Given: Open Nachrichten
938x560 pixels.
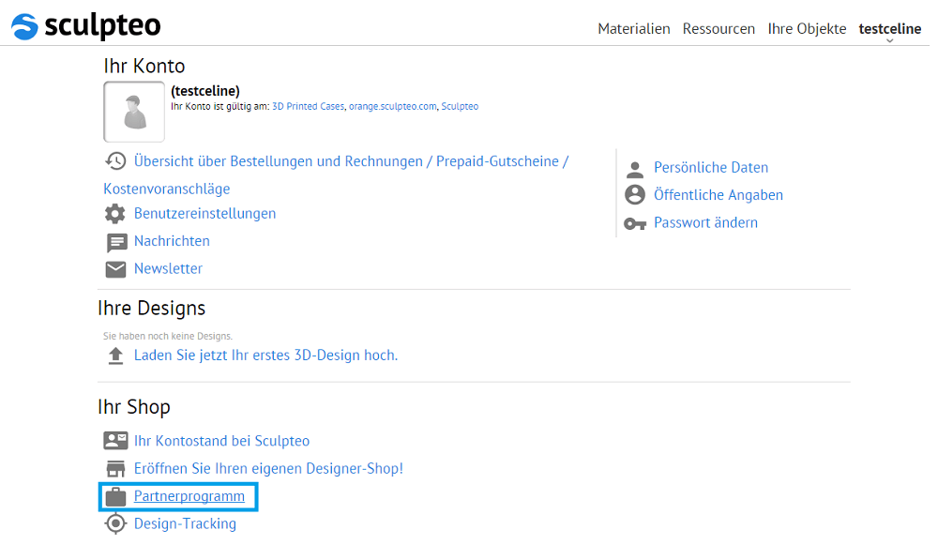Looking at the screenshot, I should click(x=172, y=241).
